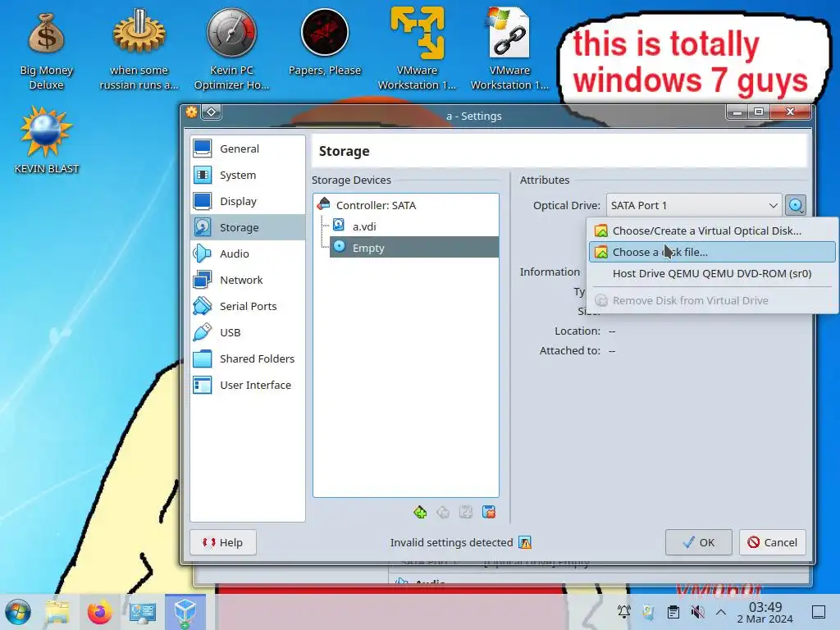Click the pin diamond button in title bar
840x630 pixels.
(212, 112)
